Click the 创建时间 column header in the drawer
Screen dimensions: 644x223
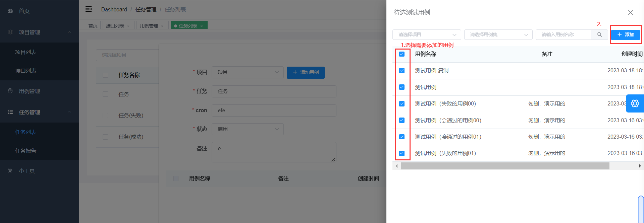[x=632, y=54]
